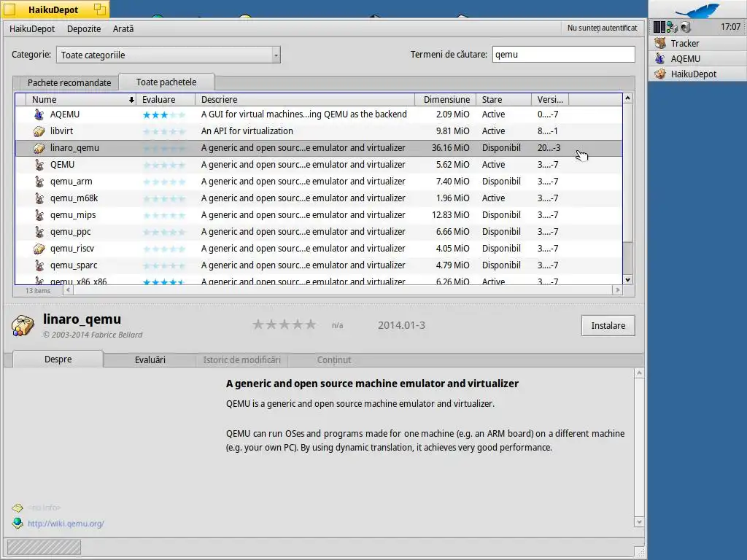Click package list scroll up arrow
This screenshot has width=747, height=560.
628,98
